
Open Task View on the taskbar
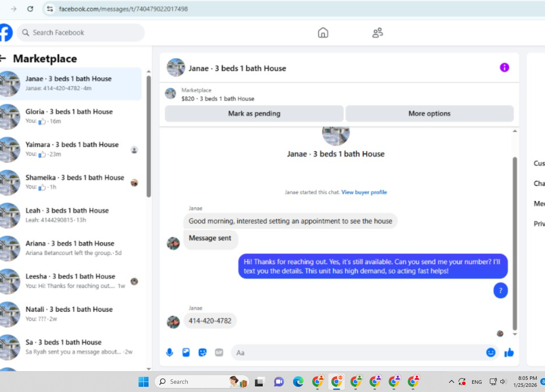click(260, 382)
